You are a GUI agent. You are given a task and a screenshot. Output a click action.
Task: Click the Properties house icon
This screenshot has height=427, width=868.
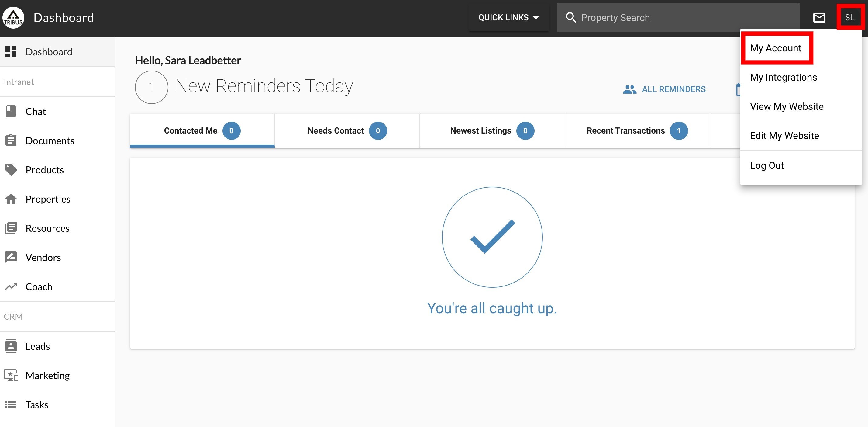(11, 199)
